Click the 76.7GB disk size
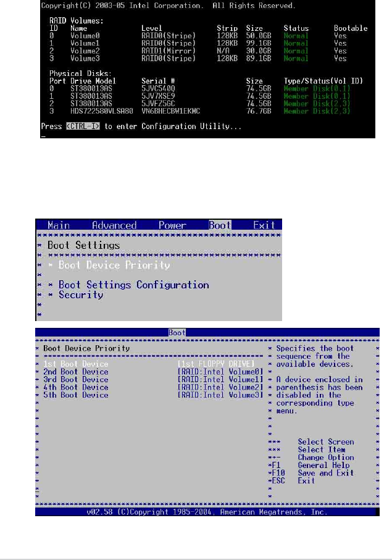Screen dimensions: 392x560 coord(259,111)
